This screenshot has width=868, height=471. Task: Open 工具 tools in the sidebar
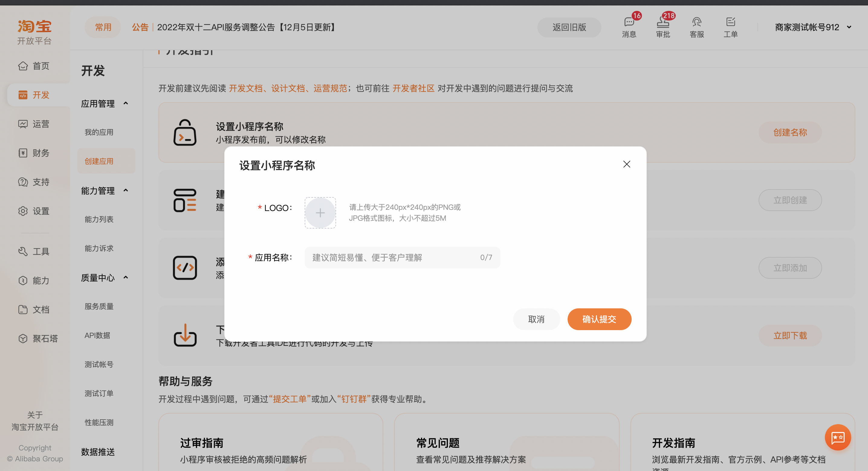click(x=34, y=251)
